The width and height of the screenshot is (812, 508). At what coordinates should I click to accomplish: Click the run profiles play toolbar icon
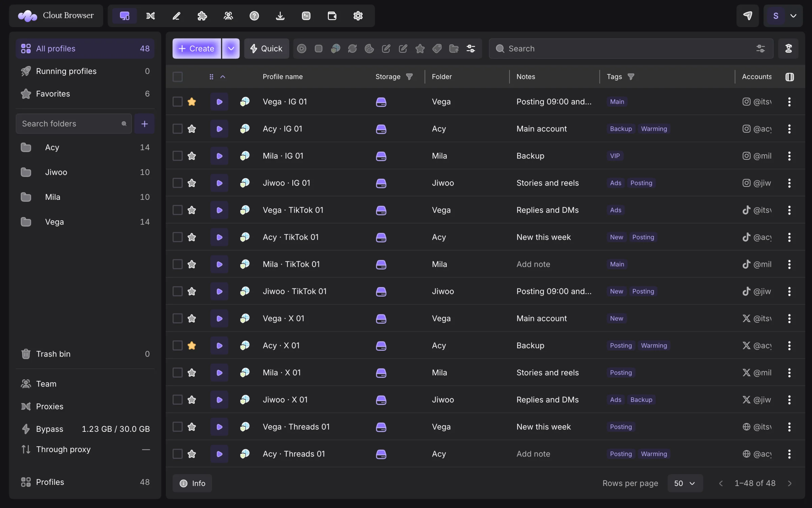pyautogui.click(x=301, y=48)
